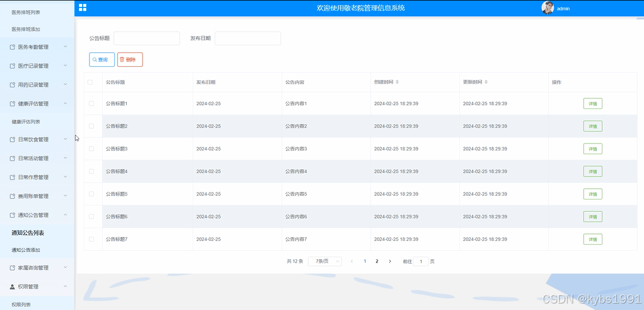Viewport: 644px width, 310px height.
Task: Open 医务排班添加 menu item
Action: (x=26, y=30)
